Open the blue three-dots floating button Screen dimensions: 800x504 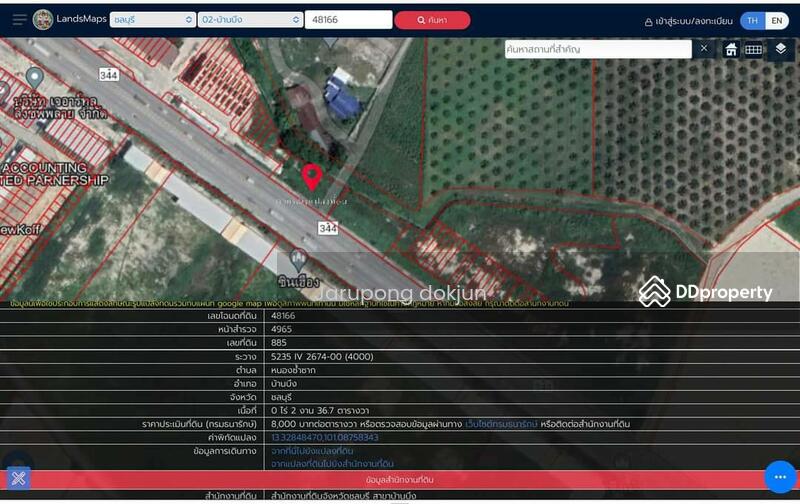[780, 477]
